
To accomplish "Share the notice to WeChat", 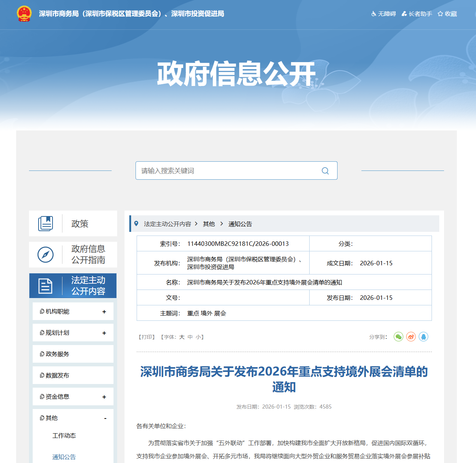I will click(x=399, y=337).
